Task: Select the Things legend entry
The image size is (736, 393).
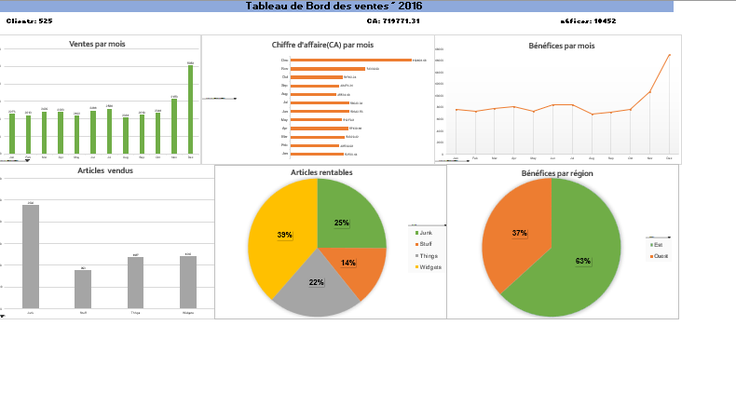Action: click(426, 256)
